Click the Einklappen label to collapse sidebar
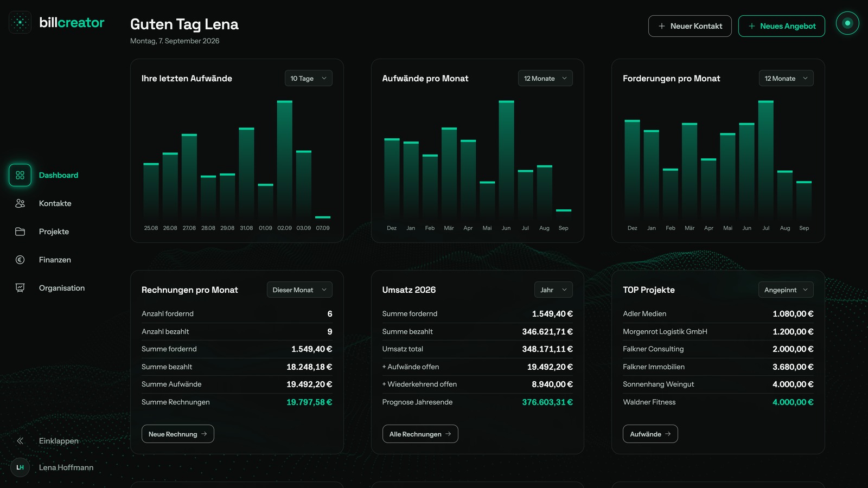Image resolution: width=868 pixels, height=488 pixels. [x=59, y=441]
